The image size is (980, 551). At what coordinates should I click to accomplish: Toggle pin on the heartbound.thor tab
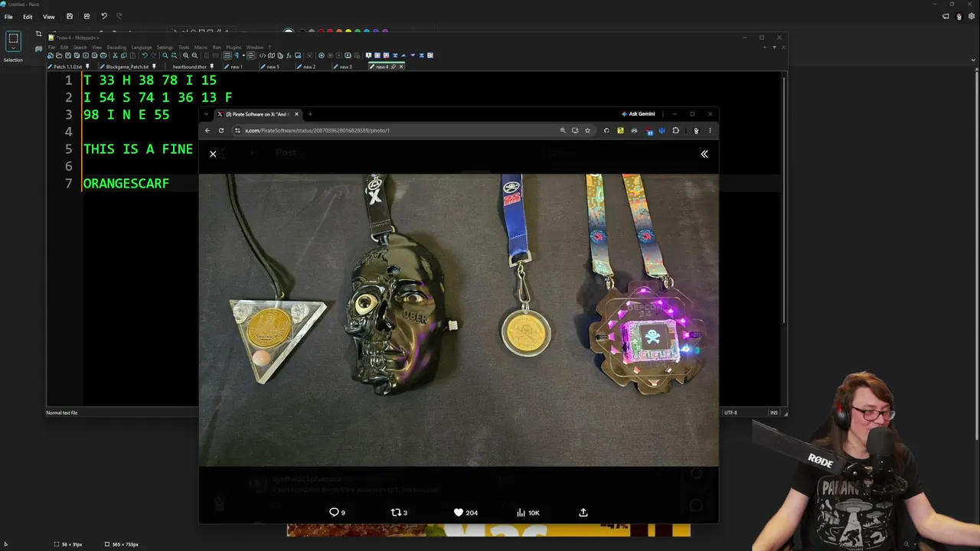pos(211,67)
